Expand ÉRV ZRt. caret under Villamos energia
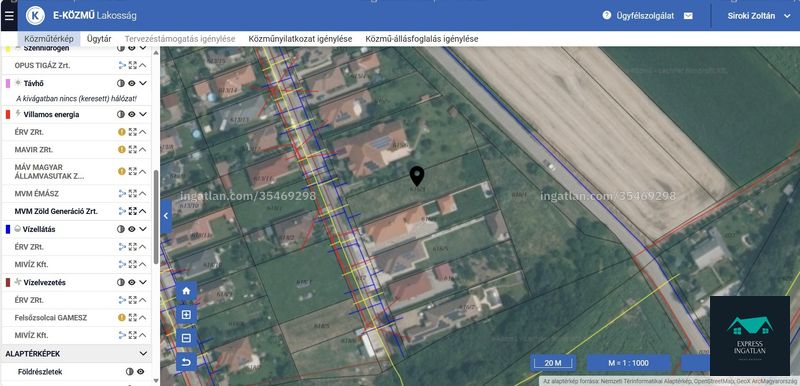Viewport: 800px width, 386px height. point(143,132)
